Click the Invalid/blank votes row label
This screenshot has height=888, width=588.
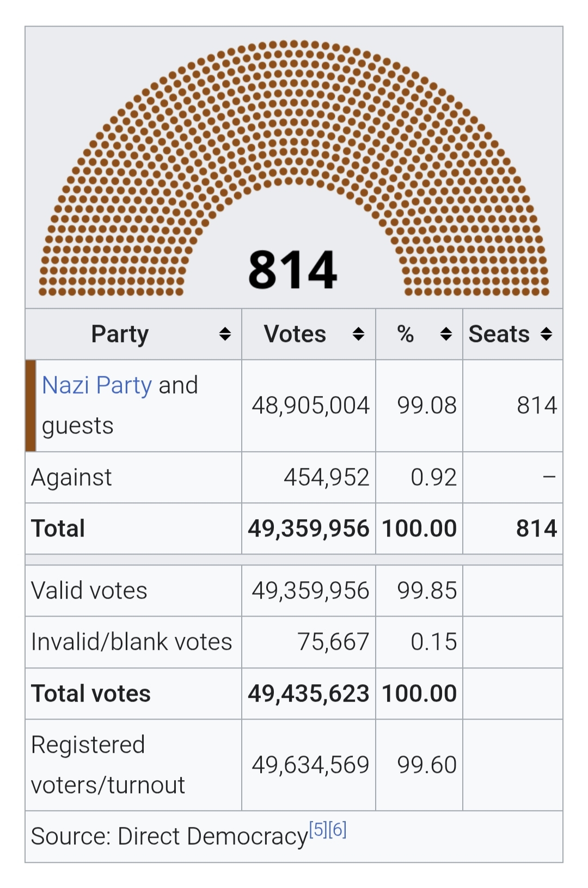click(132, 642)
